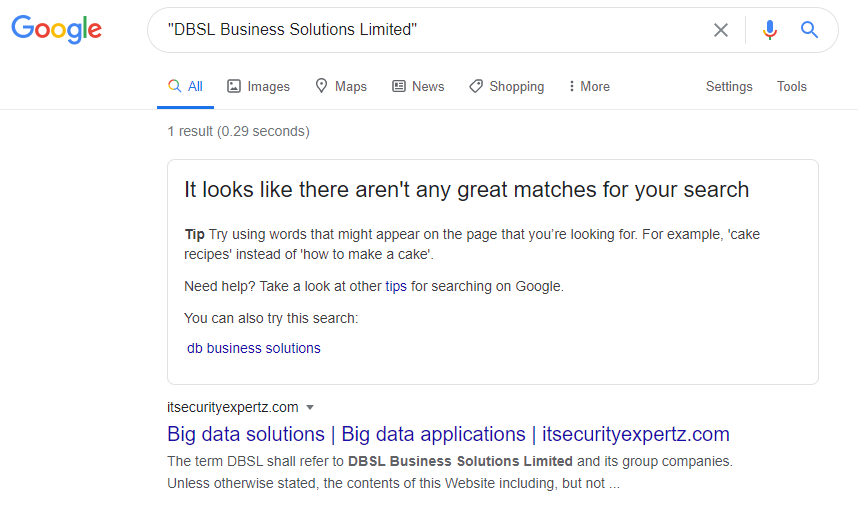
Task: Select the Shopping tag icon
Action: 476,86
